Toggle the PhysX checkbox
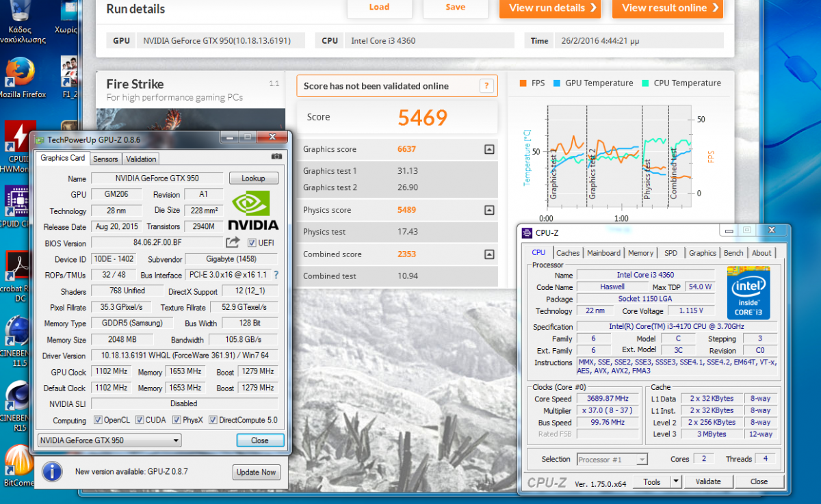Viewport: 821px width, 504px height. (x=177, y=420)
